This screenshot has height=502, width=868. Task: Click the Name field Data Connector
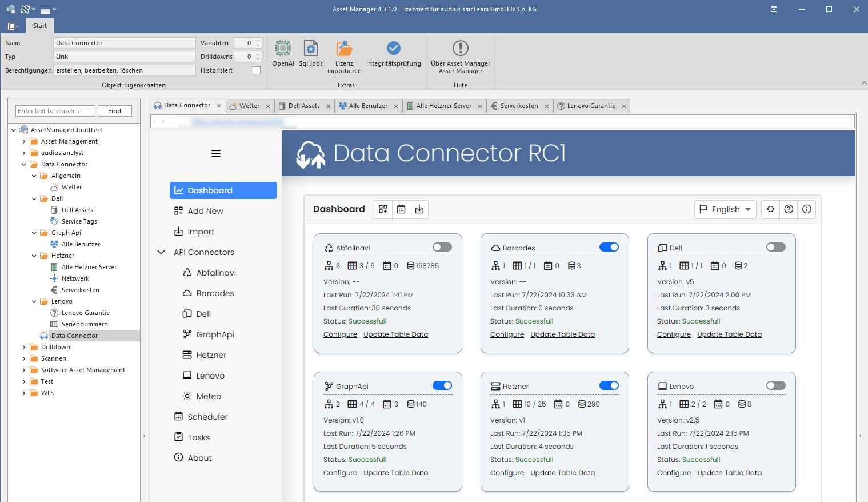coord(125,43)
